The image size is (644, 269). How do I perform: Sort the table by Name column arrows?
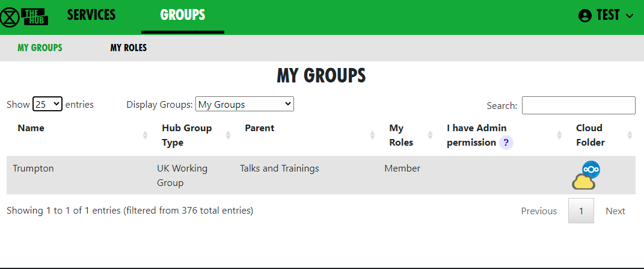[145, 135]
